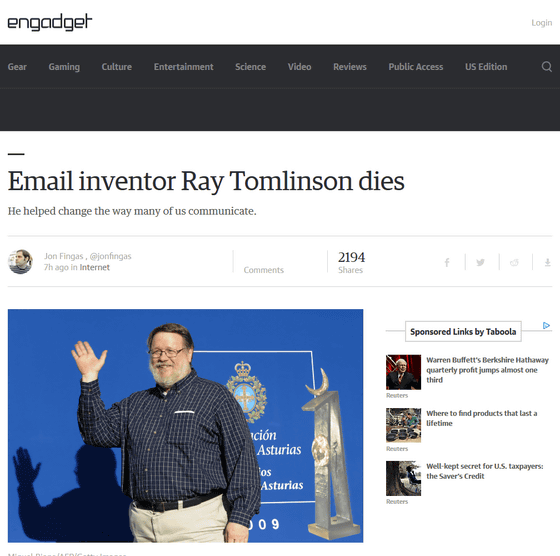Open the Gear menu section
This screenshot has width=560, height=556.
coord(17,67)
